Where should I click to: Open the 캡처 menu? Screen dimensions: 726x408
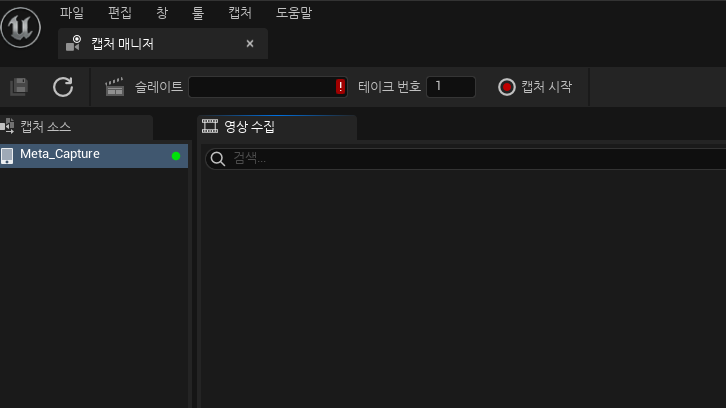click(240, 13)
